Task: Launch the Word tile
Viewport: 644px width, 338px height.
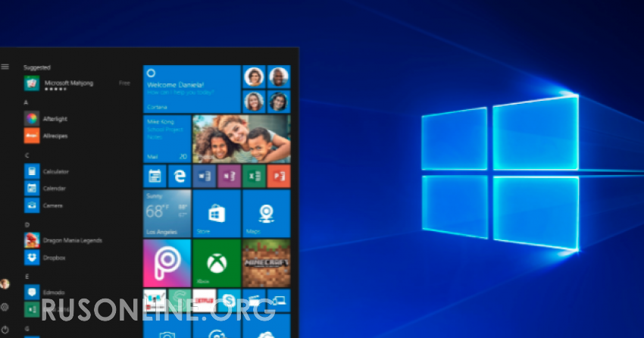Action: 204,176
